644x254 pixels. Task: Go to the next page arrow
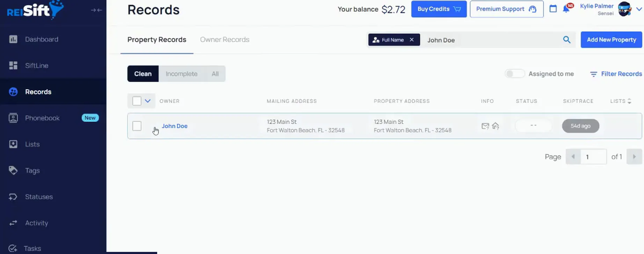pos(634,157)
